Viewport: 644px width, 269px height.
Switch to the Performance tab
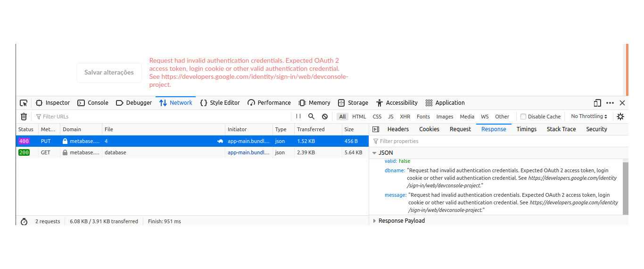pyautogui.click(x=269, y=103)
